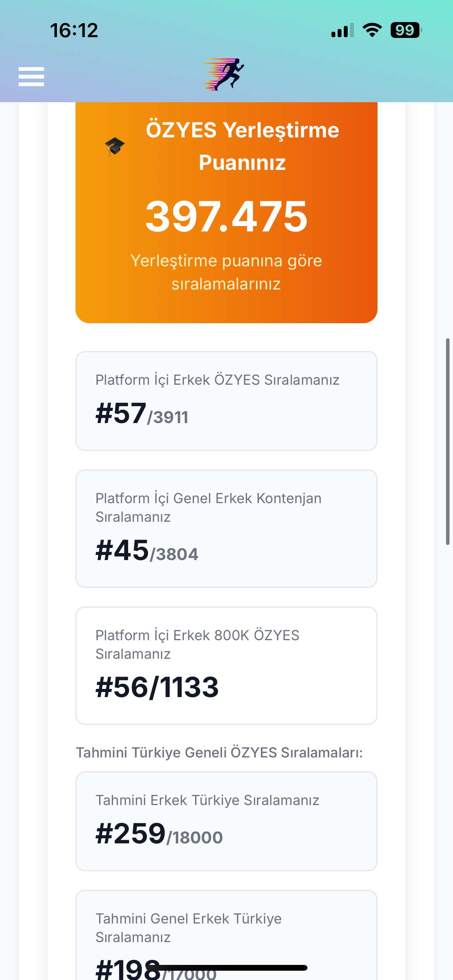This screenshot has width=453, height=980.
Task: Open the Tahmini Erkek Türkiye Sıralamanız card
Action: click(x=226, y=821)
